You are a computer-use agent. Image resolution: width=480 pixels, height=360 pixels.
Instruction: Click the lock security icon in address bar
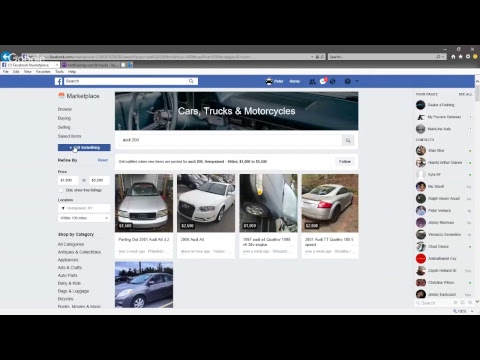pyautogui.click(x=317, y=57)
